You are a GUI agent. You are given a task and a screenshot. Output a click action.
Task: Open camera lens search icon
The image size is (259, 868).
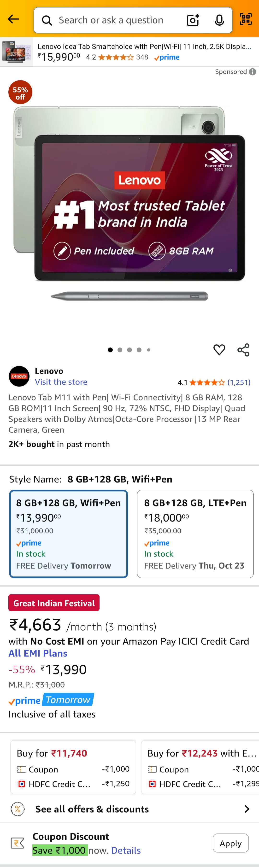(x=193, y=20)
